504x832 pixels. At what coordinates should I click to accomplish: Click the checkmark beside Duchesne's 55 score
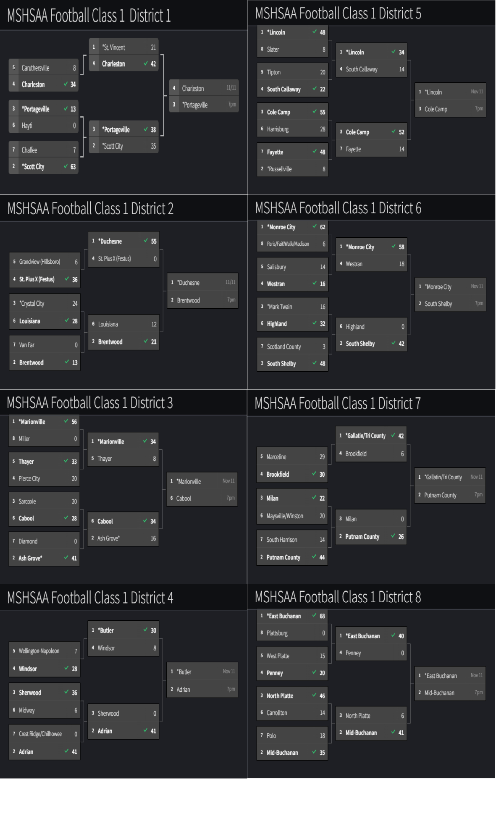click(146, 241)
